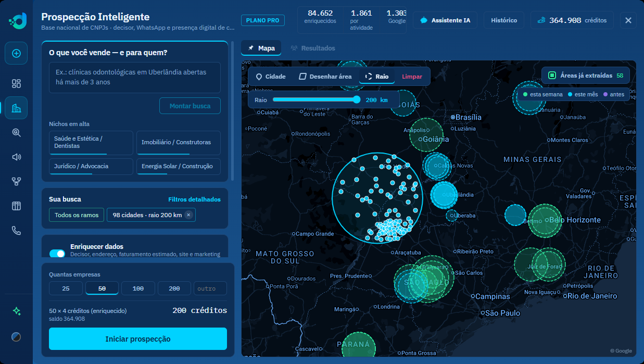The image size is (644, 364).
Task: Select 50 empresas quantity option
Action: pyautogui.click(x=102, y=288)
